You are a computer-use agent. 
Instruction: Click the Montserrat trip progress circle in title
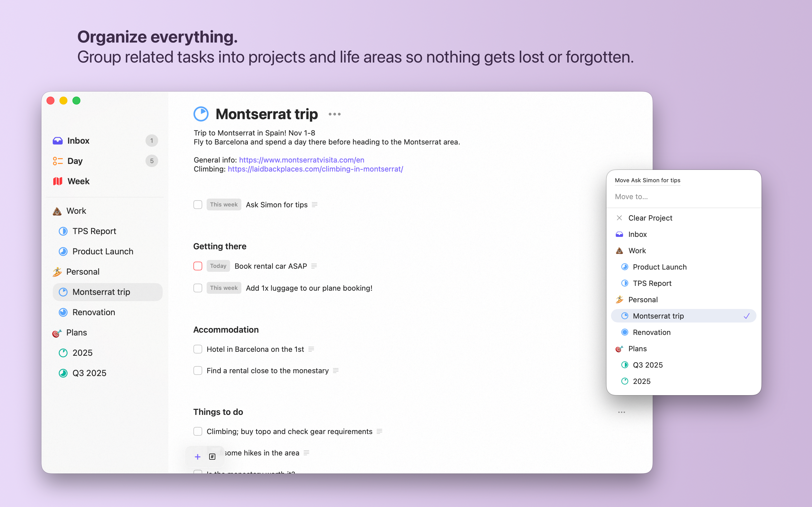coord(201,114)
